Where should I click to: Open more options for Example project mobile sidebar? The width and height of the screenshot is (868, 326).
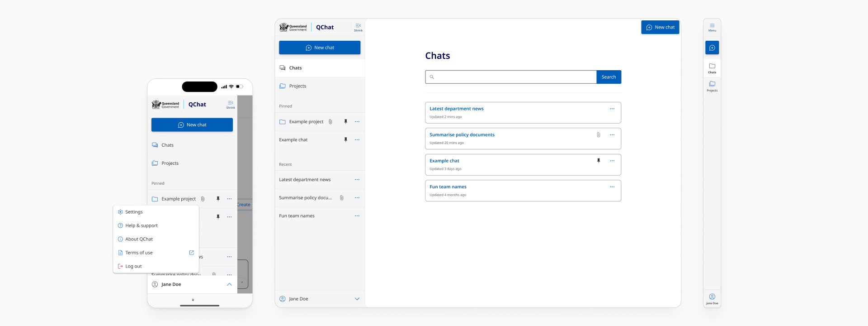click(229, 199)
